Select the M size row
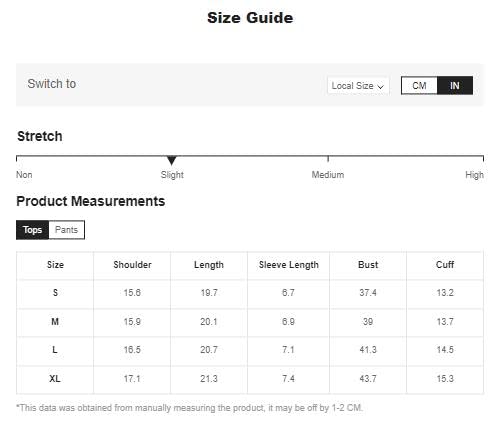Image resolution: width=498 pixels, height=423 pixels. (x=250, y=322)
